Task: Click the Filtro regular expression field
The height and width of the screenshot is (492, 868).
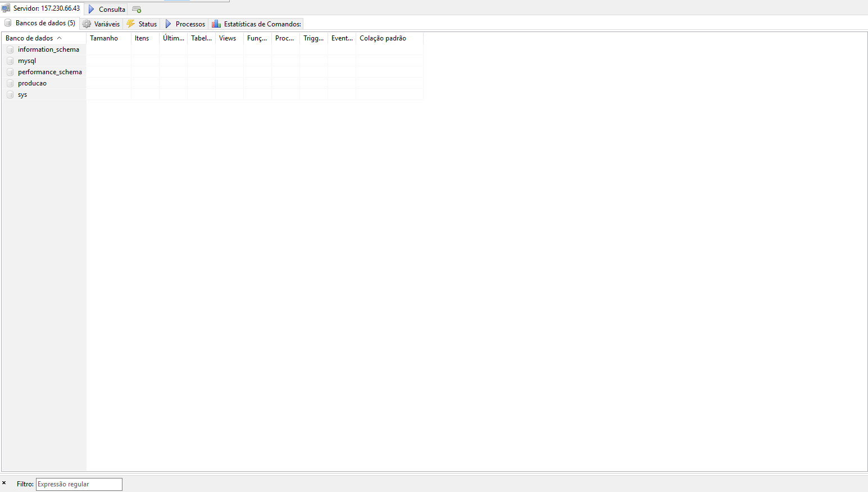Action: 79,484
